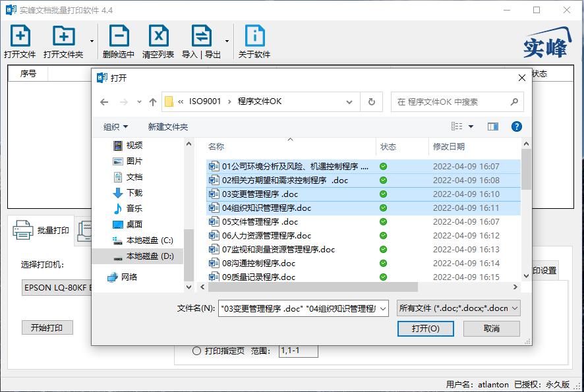Click the file list horizontal scrollbar
Viewport: 584px width, 392px height.
313,287
